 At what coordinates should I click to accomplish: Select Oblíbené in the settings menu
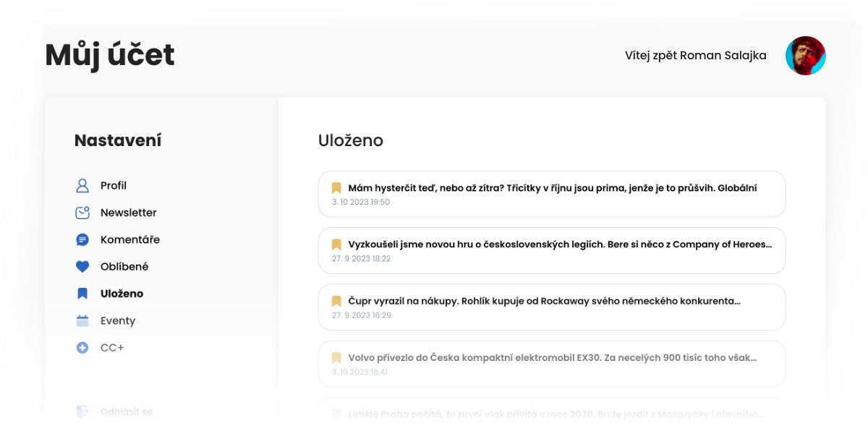tap(124, 267)
